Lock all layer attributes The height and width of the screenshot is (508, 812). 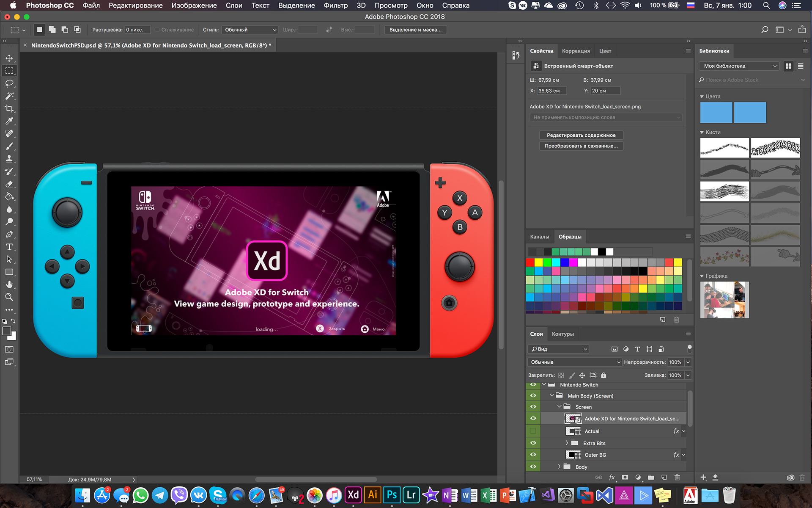tap(604, 375)
